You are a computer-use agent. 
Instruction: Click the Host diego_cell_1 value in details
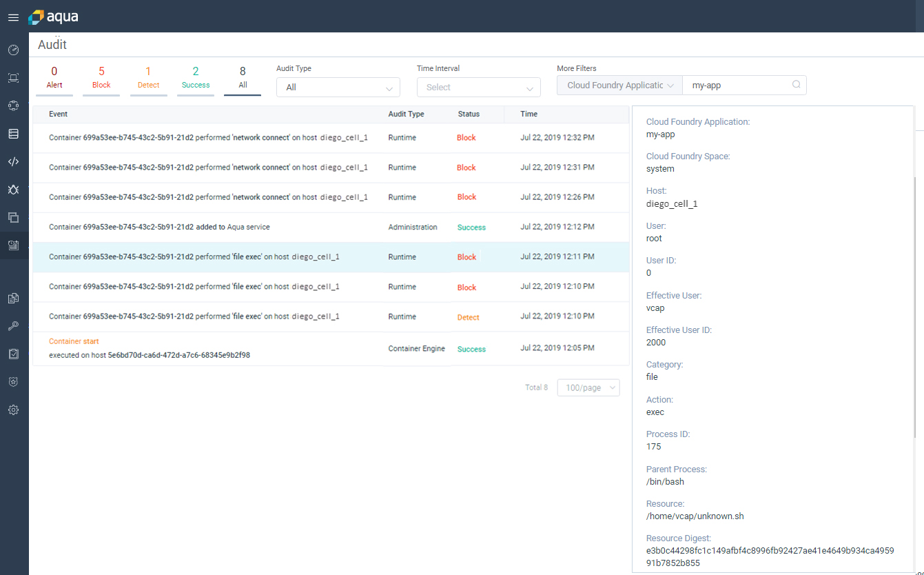[x=672, y=204]
